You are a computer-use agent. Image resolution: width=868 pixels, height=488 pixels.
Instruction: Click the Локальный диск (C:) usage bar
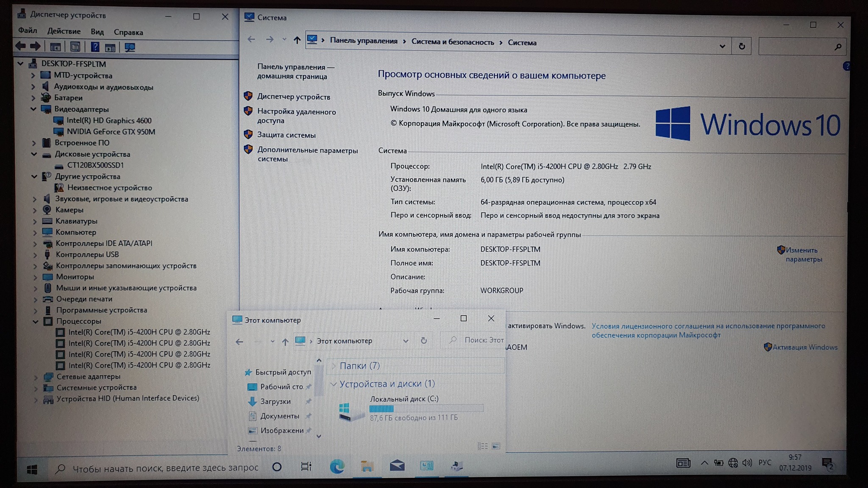coord(426,408)
